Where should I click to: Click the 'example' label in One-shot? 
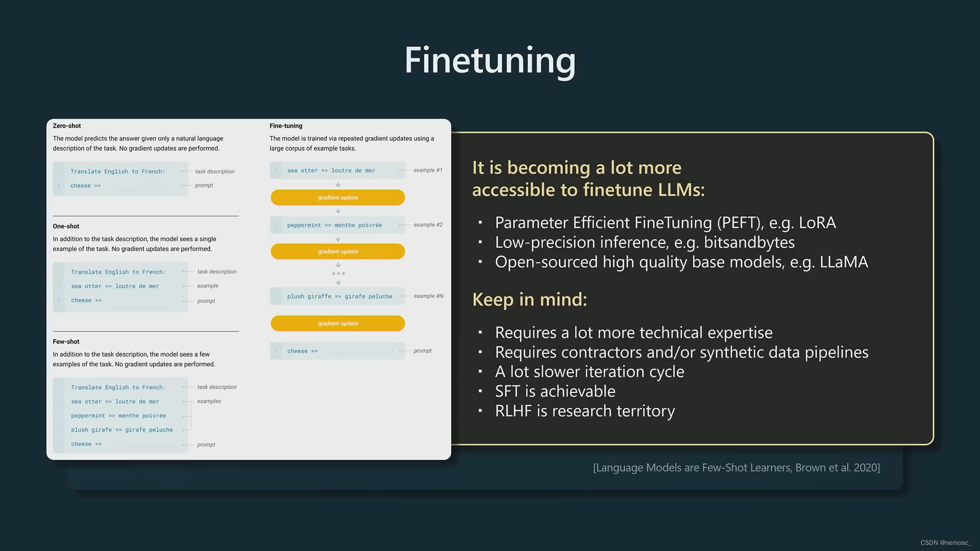(208, 286)
